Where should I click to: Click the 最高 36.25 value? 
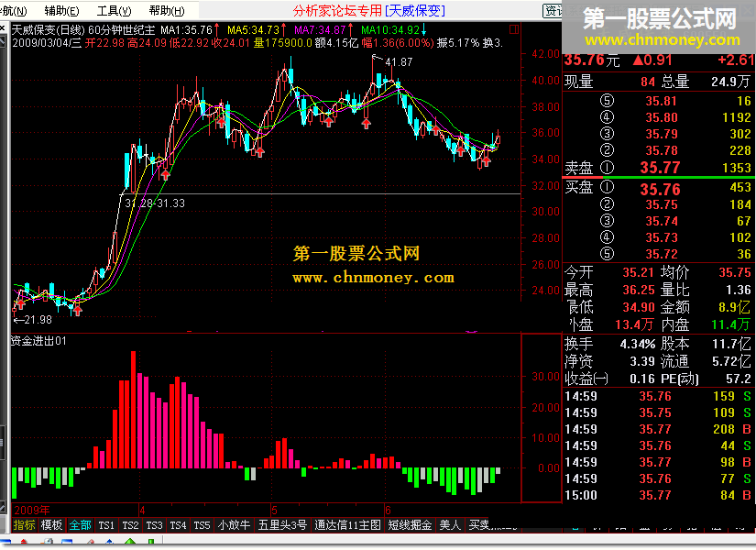[639, 290]
